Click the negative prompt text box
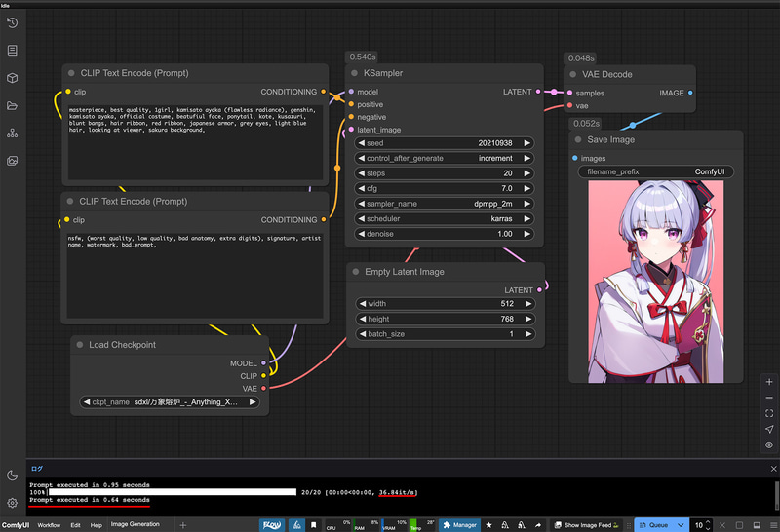Image resolution: width=780 pixels, height=532 pixels. [x=195, y=276]
